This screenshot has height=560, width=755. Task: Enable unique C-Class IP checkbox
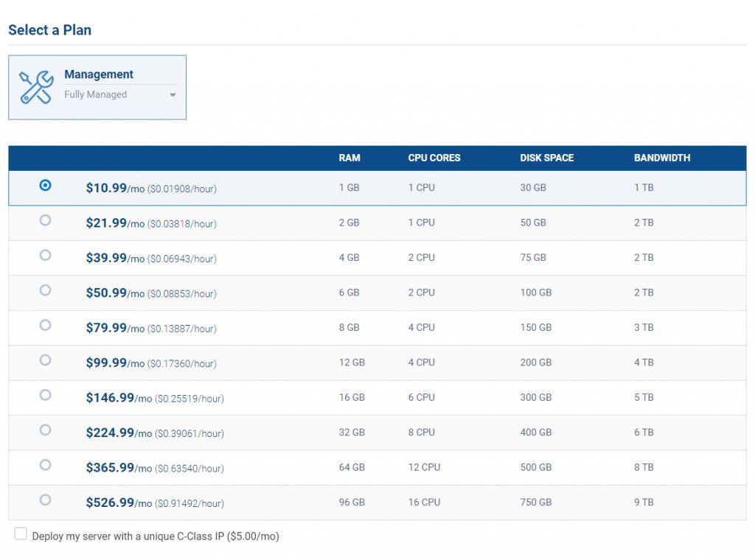[21, 533]
